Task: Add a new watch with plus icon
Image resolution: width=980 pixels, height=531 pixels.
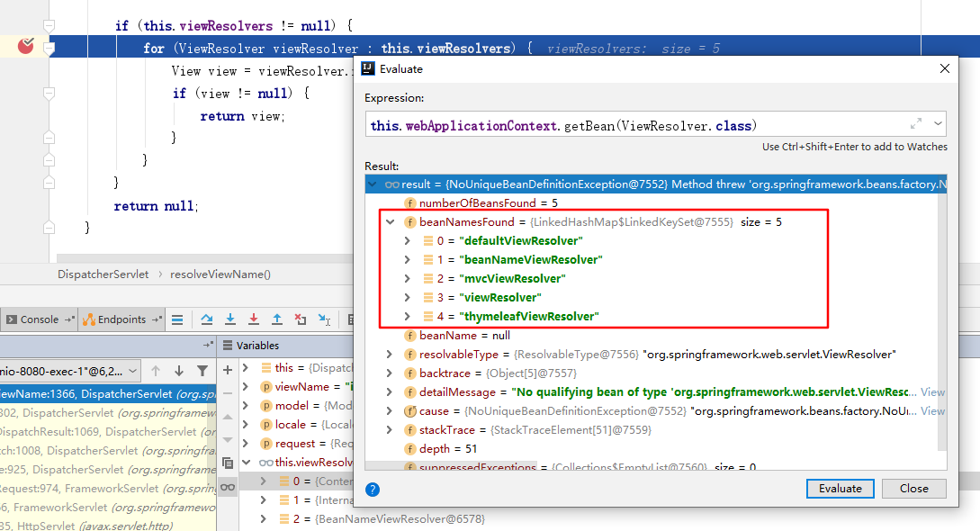Action: 228,369
